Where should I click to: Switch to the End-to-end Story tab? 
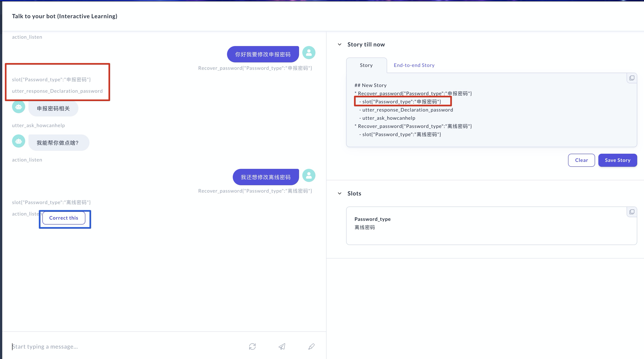point(414,65)
